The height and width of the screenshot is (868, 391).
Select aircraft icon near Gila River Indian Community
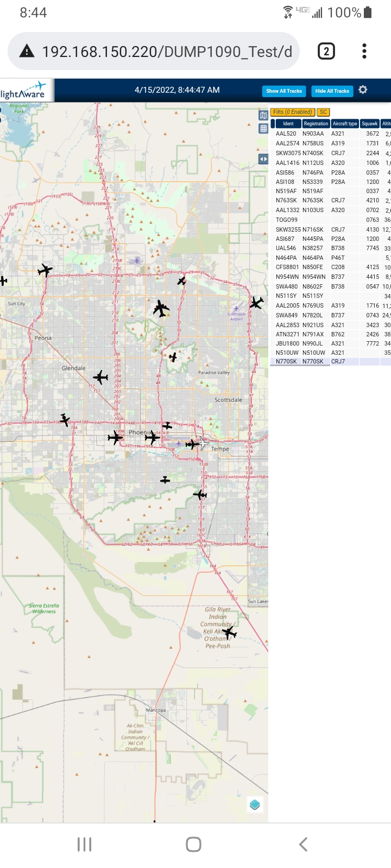[x=229, y=633]
